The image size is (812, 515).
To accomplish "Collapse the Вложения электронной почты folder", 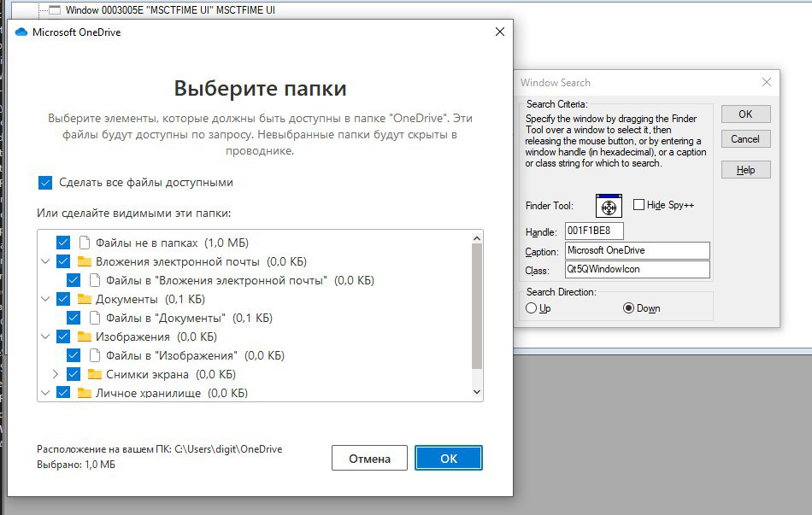I will coord(45,261).
